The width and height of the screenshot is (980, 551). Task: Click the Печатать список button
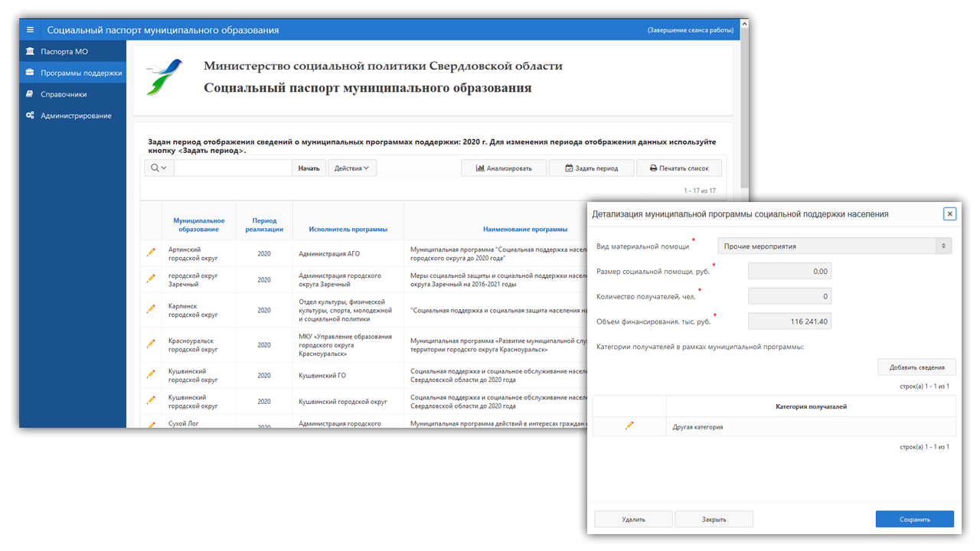679,168
